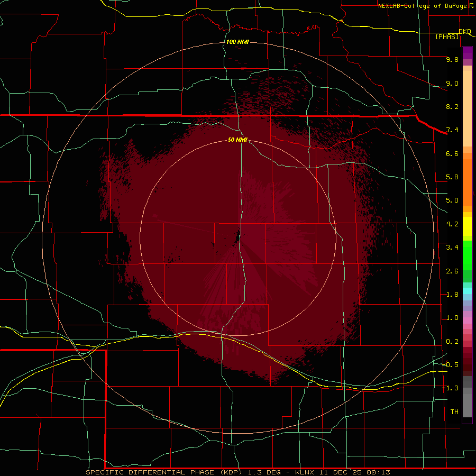The image size is (476, 476).
Task: Click the pink colorbar segment near 1.0
Action: [467, 321]
